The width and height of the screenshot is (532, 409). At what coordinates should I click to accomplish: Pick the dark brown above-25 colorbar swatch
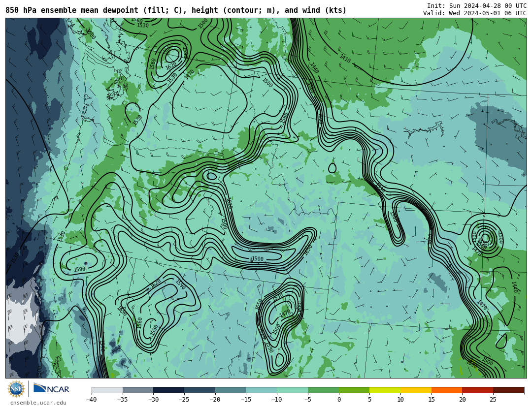(508, 390)
